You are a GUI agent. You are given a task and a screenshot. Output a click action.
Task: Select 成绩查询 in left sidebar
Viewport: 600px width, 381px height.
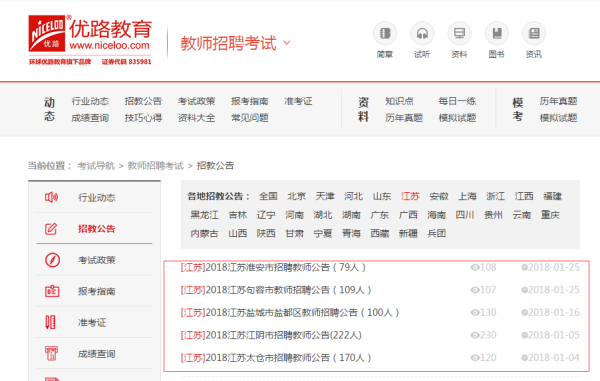click(x=96, y=354)
